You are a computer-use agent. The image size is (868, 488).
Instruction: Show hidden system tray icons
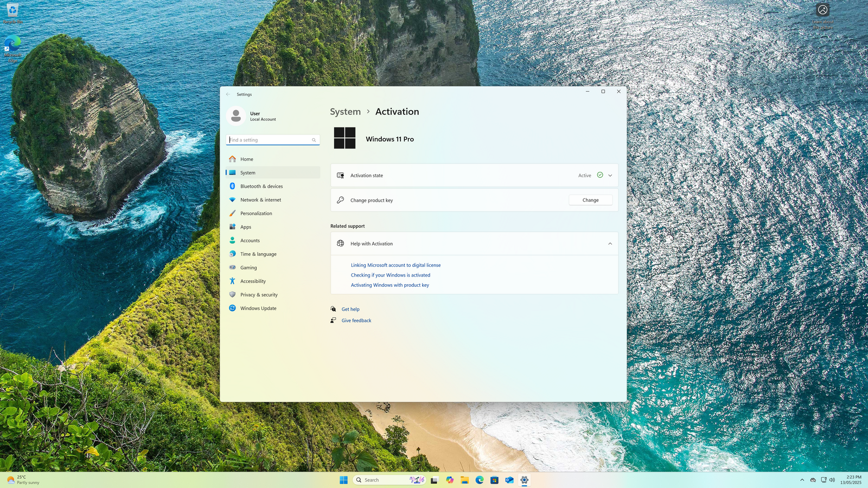802,480
